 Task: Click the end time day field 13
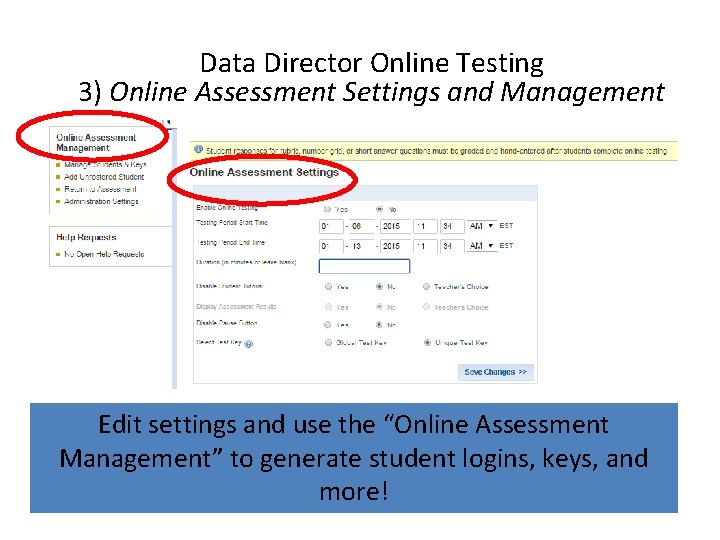(x=362, y=246)
